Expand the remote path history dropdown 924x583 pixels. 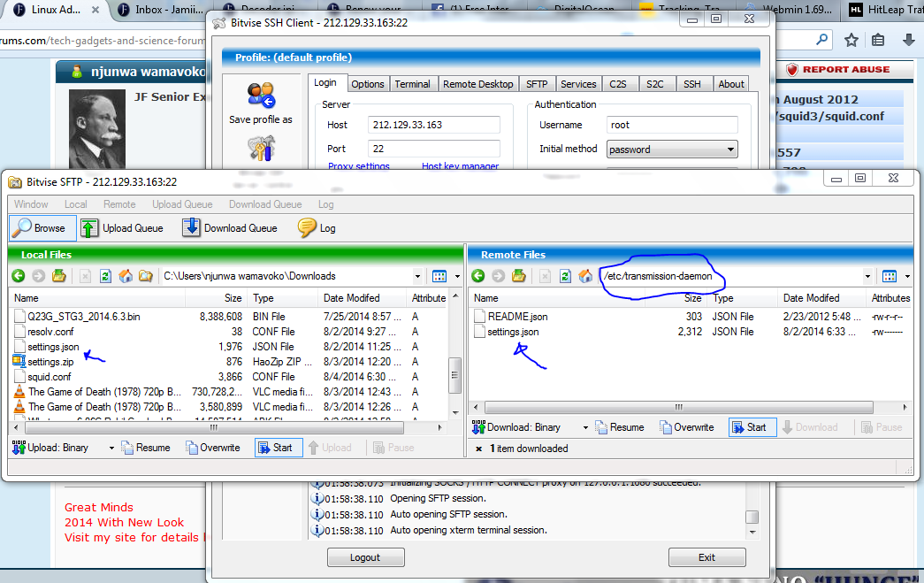click(867, 276)
